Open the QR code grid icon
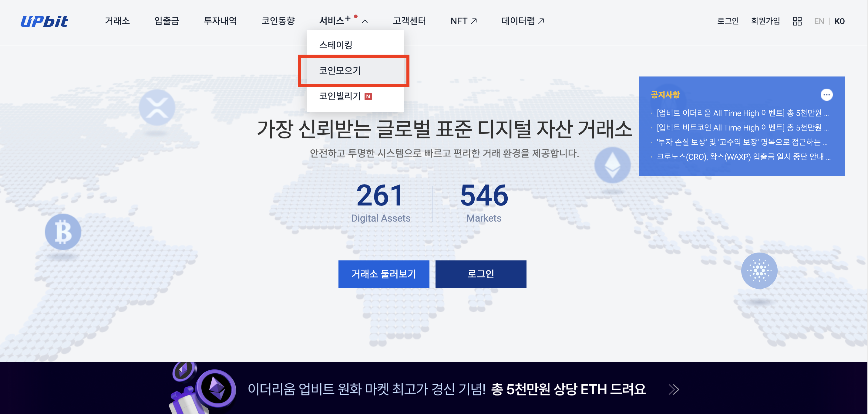The image size is (868, 414). (x=797, y=21)
